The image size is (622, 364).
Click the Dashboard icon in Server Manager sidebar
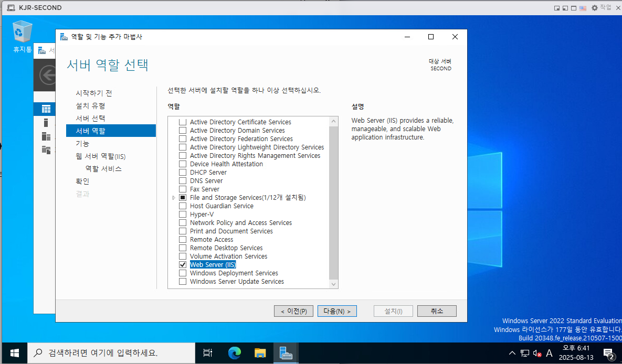pyautogui.click(x=46, y=109)
